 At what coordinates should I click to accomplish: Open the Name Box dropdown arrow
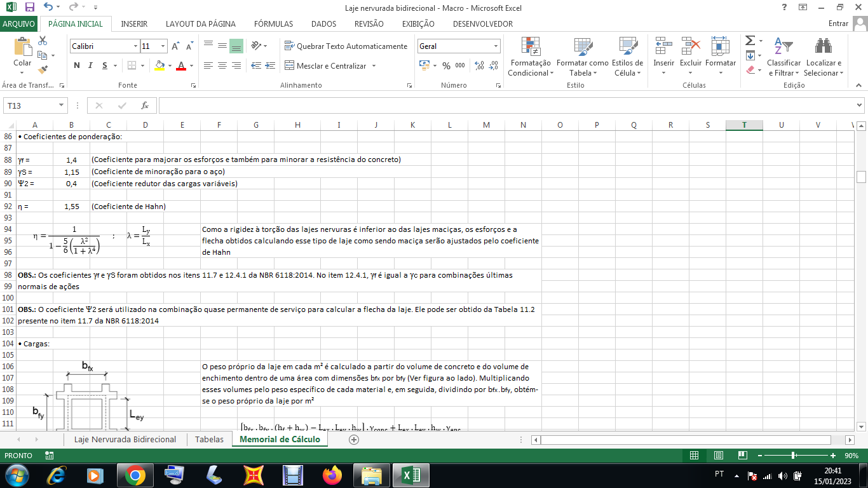(62, 105)
